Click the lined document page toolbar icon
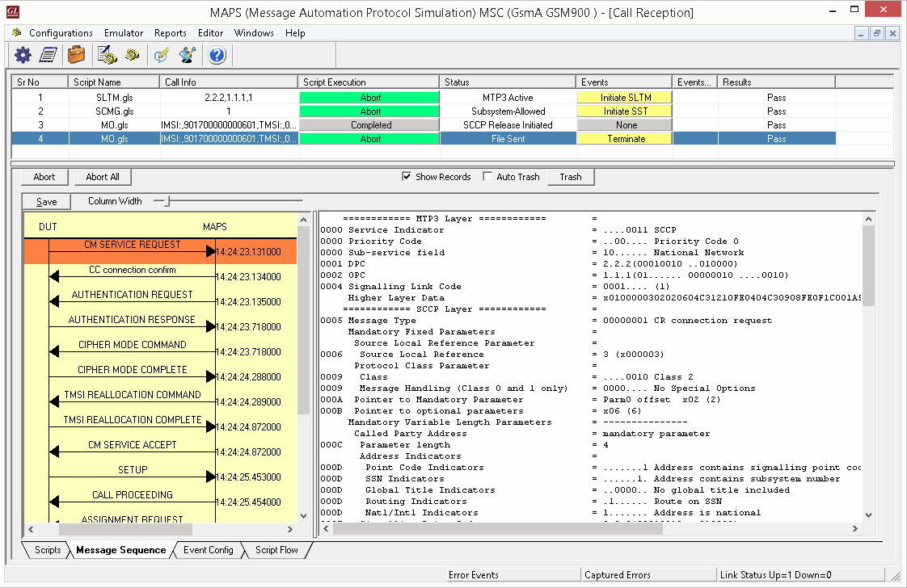This screenshot has height=588, width=907. pos(48,56)
